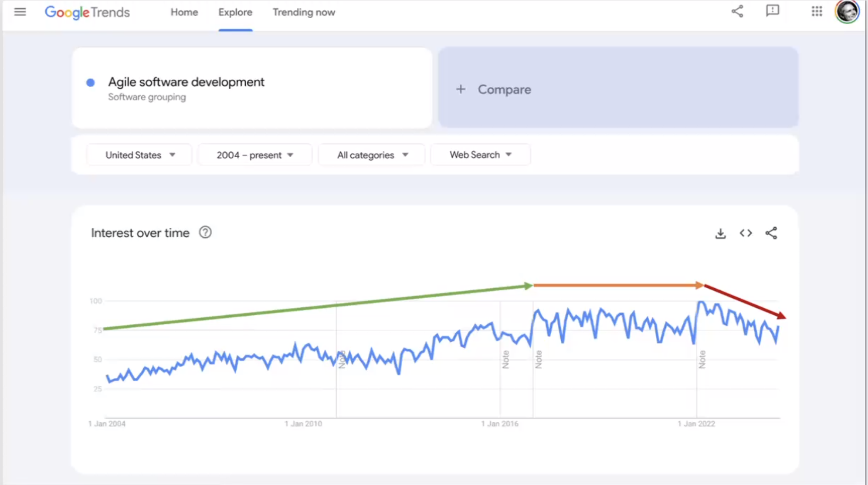Screen dimensions: 868x485
Task: Open the embed code icon for chart
Action: point(746,233)
